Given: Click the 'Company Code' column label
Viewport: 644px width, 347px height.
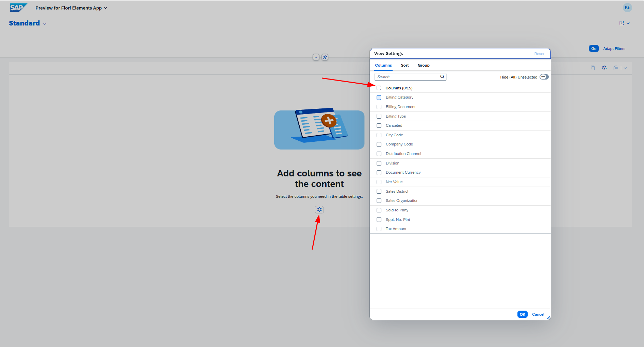Looking at the screenshot, I should (x=399, y=144).
